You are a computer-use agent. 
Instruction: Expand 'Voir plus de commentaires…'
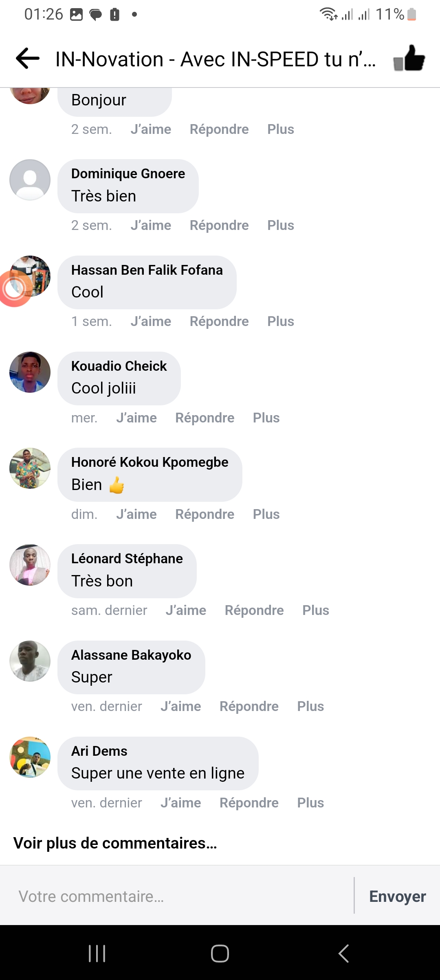(115, 843)
